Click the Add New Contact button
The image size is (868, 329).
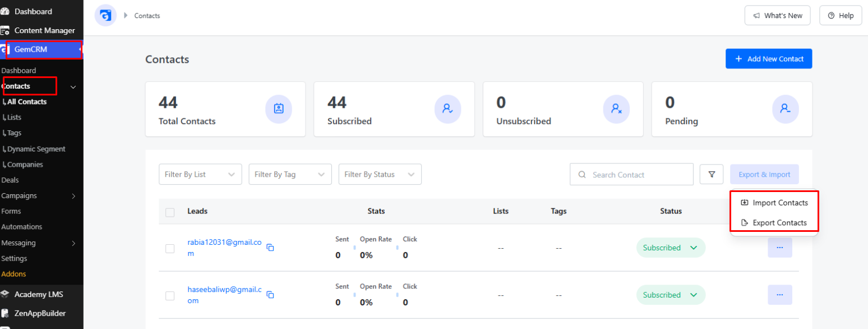769,59
